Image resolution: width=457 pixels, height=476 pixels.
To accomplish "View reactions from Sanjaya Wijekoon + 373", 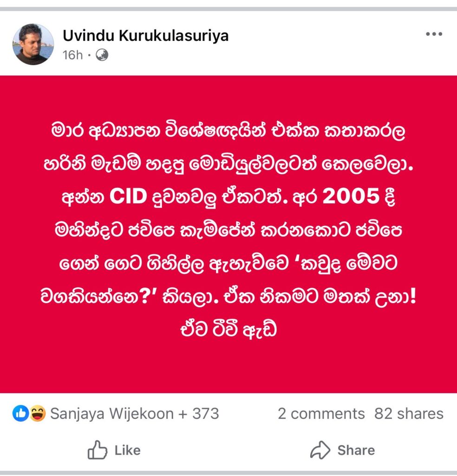I will pyautogui.click(x=134, y=413).
